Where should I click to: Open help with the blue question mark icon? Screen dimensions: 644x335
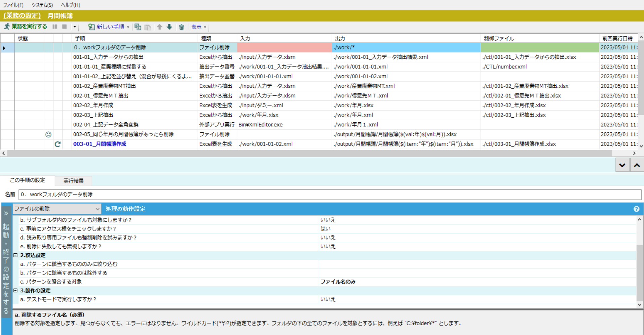coord(636,209)
